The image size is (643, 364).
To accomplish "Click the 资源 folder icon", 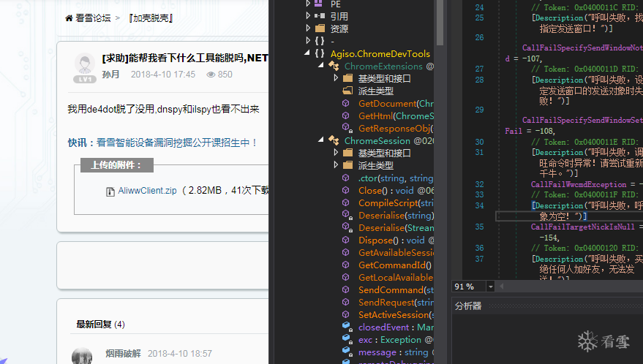I will coord(320,29).
